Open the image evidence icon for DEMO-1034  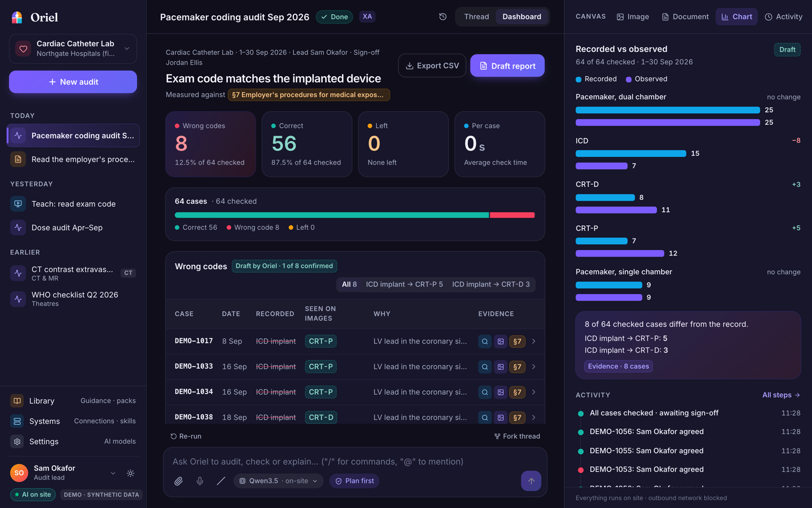(500, 392)
